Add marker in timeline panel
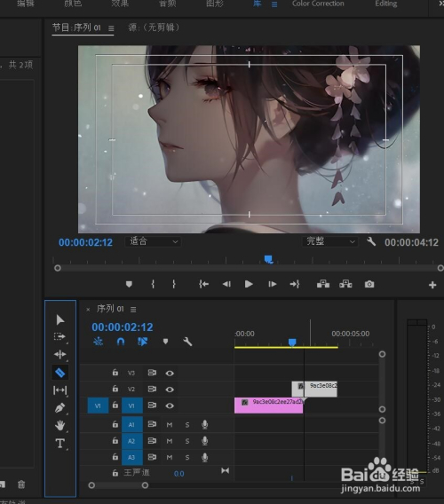The image size is (444, 504). [x=165, y=342]
